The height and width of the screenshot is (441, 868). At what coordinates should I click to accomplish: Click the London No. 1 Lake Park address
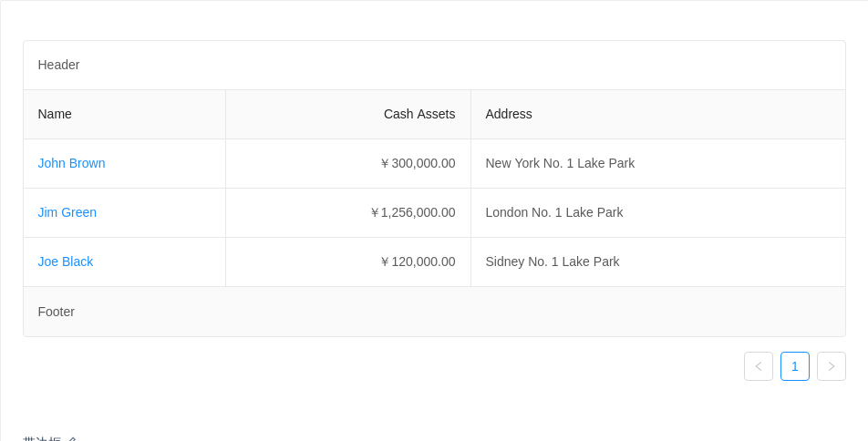(x=554, y=212)
